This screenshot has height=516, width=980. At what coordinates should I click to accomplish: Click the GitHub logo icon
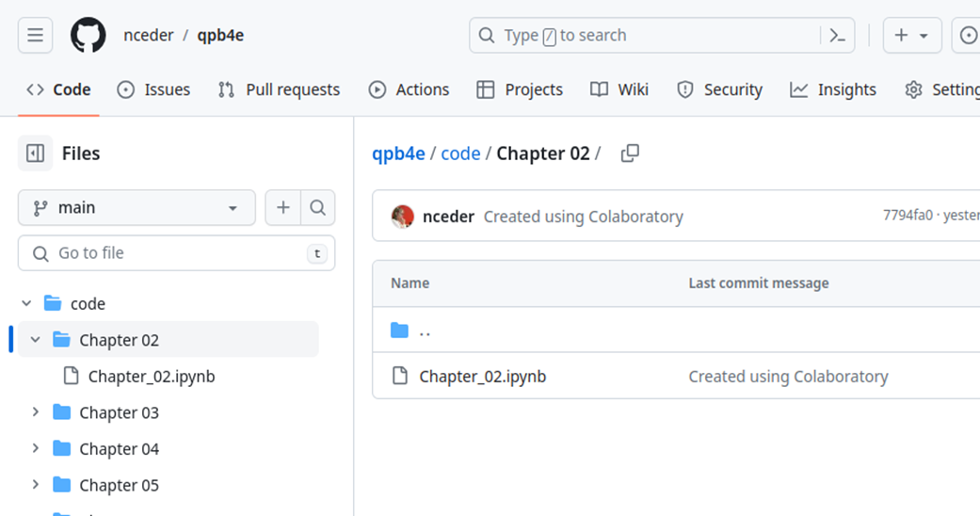(x=88, y=36)
